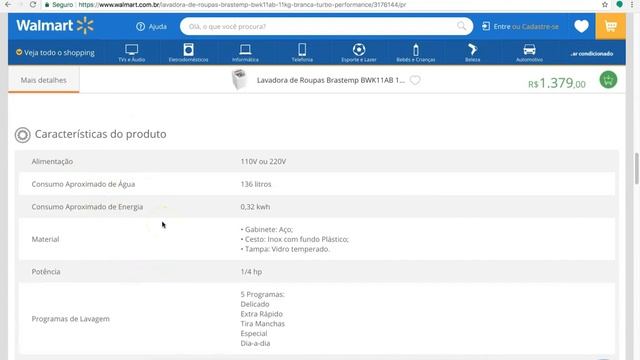Click the 0,32 kwh value
The height and width of the screenshot is (360, 640).
(x=255, y=207)
